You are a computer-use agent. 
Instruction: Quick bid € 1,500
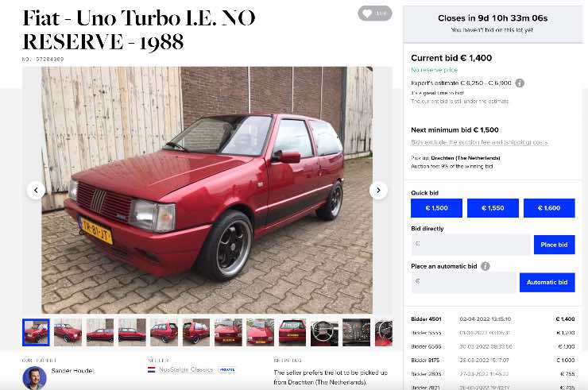pyautogui.click(x=436, y=208)
